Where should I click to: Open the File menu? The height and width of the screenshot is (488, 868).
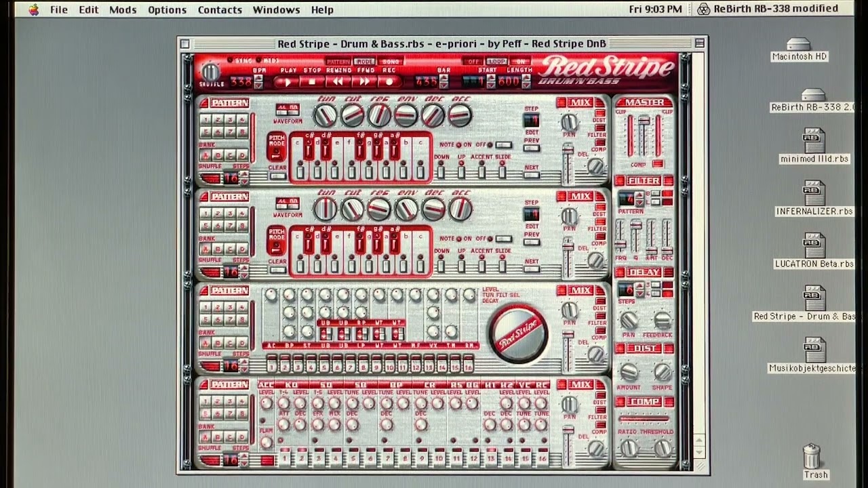click(x=58, y=9)
